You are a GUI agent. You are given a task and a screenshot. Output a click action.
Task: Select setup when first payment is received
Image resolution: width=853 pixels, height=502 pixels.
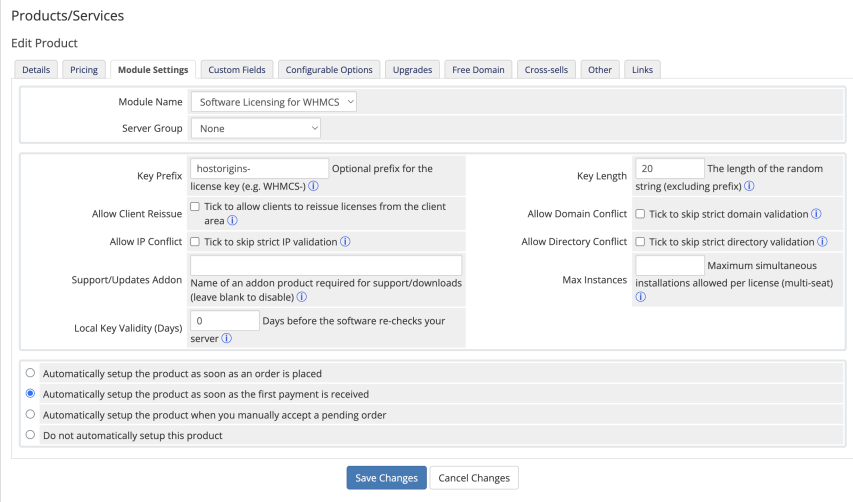tap(30, 393)
